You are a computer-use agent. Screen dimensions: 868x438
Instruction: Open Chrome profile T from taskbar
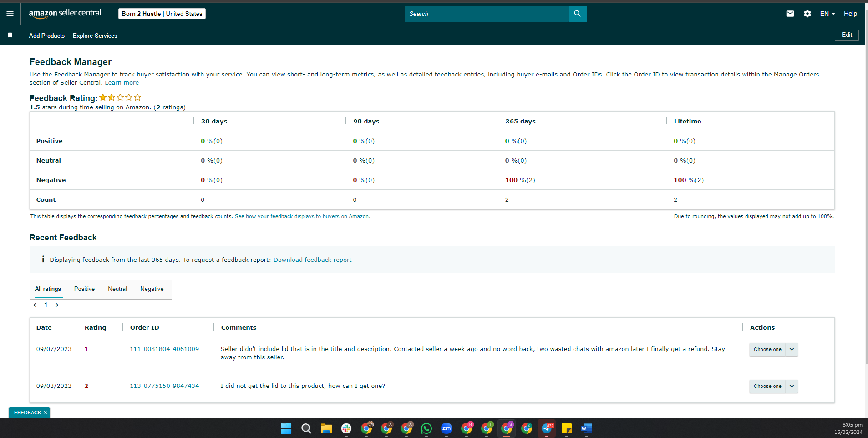[x=487, y=428]
